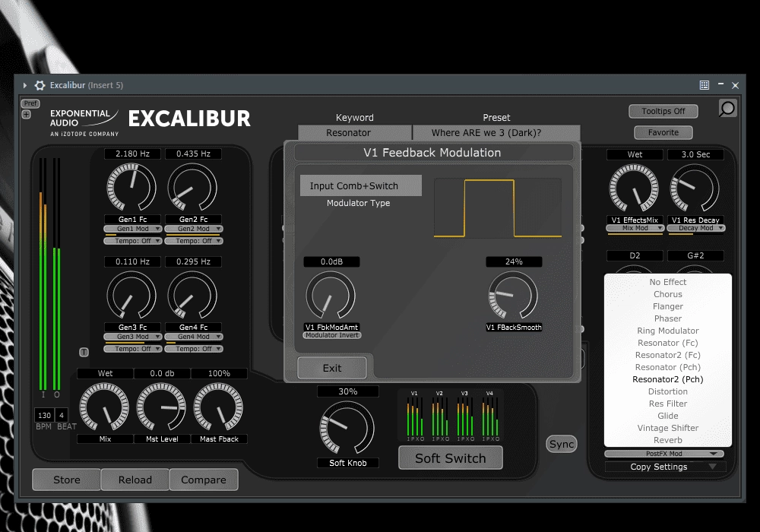Select Res Filter from effect list
760x532 pixels.
(668, 404)
